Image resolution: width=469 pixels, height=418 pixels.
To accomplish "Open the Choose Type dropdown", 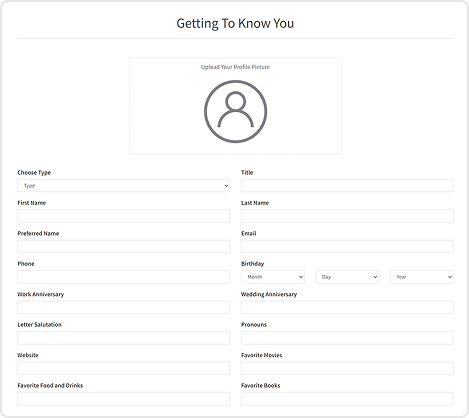I will (x=123, y=186).
